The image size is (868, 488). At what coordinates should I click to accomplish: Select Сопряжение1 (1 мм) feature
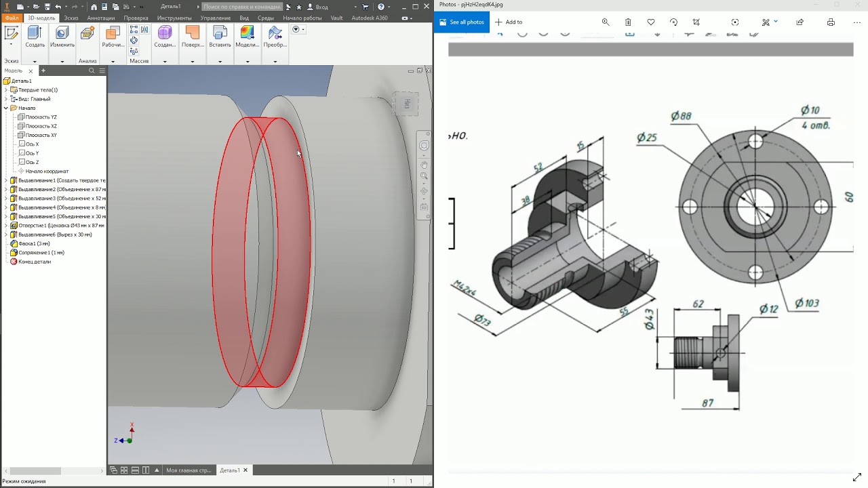point(37,252)
